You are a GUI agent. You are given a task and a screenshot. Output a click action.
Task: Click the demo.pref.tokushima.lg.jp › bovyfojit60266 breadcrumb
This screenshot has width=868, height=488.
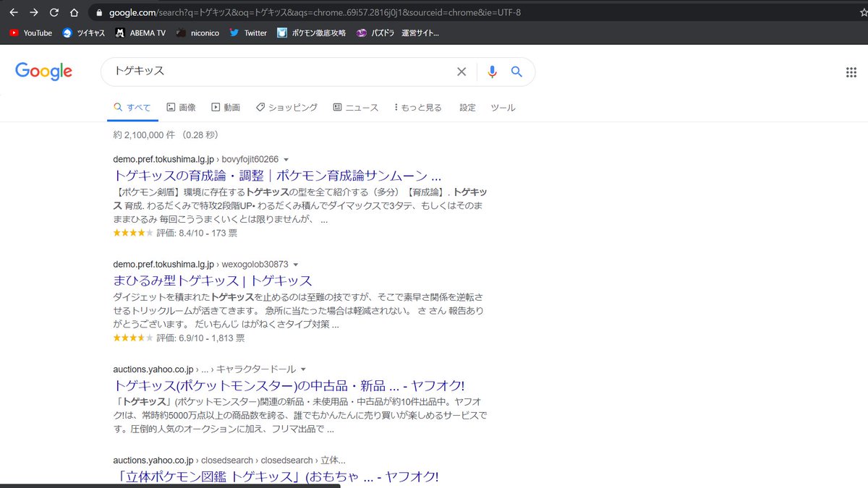(x=196, y=160)
